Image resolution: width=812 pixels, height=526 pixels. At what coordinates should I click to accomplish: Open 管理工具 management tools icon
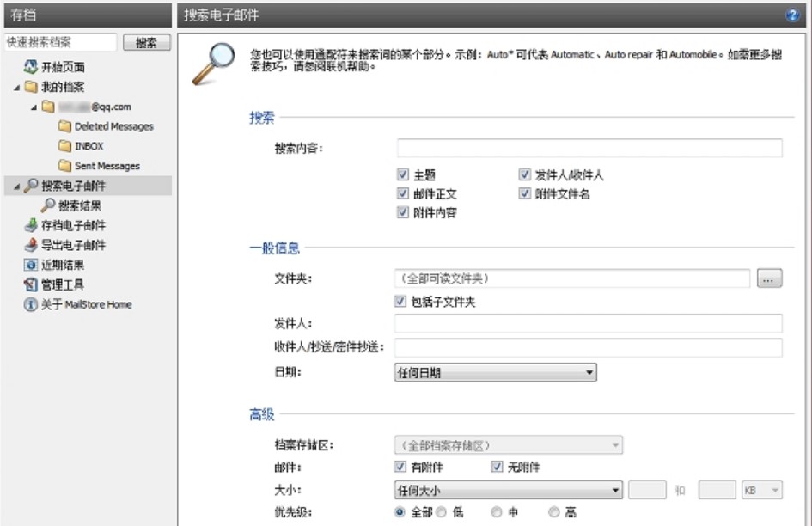31,284
